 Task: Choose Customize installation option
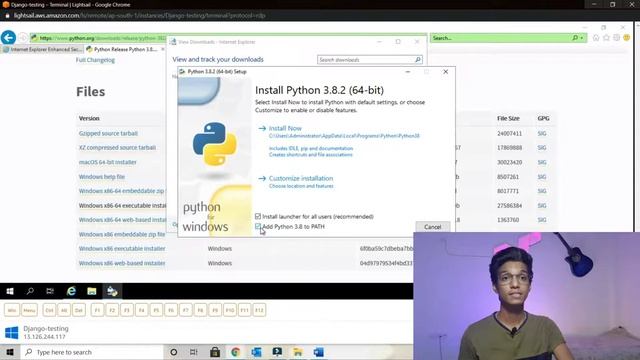click(301, 178)
